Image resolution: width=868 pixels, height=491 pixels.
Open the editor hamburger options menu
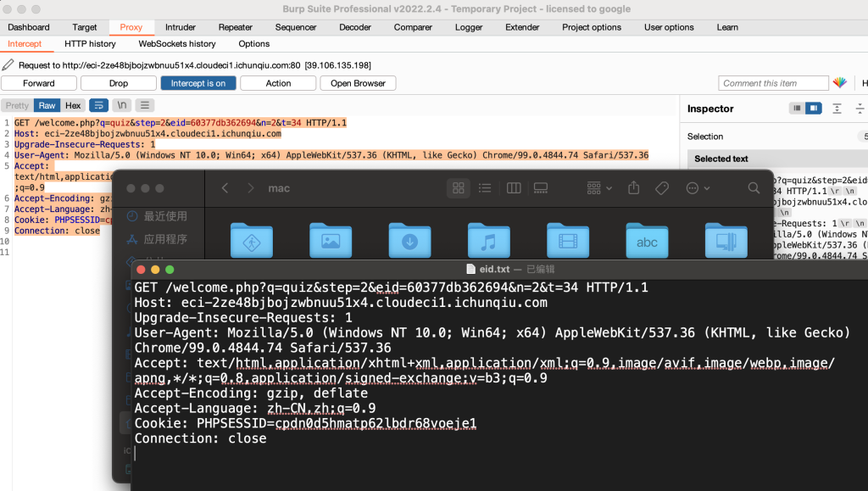[x=144, y=105]
